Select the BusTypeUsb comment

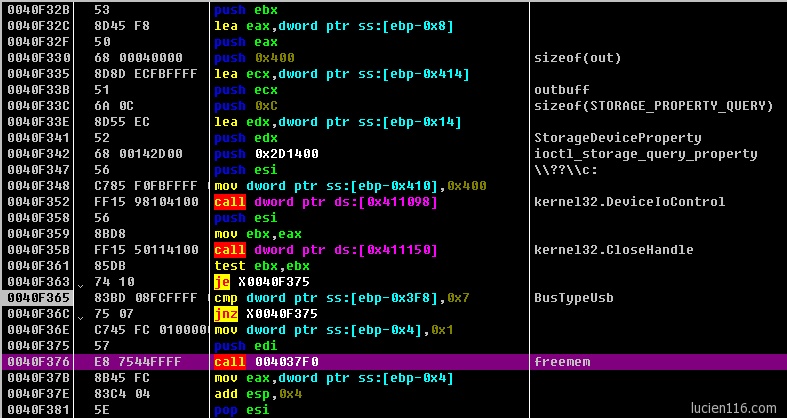(x=574, y=298)
